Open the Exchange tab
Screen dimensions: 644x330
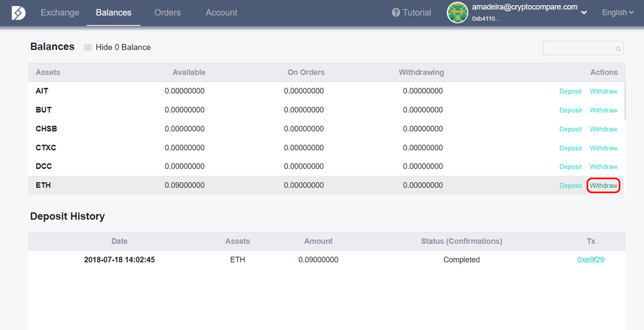tap(60, 12)
